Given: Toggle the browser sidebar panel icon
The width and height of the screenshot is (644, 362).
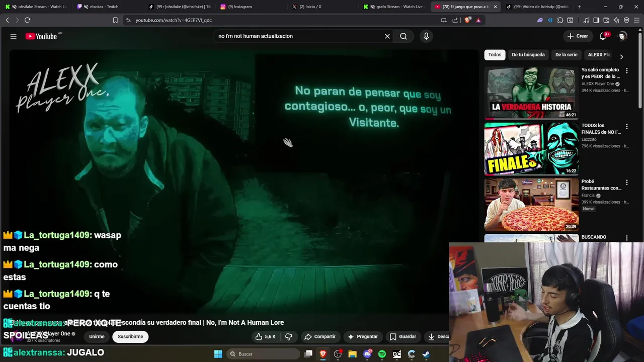Looking at the screenshot, I should 596,20.
